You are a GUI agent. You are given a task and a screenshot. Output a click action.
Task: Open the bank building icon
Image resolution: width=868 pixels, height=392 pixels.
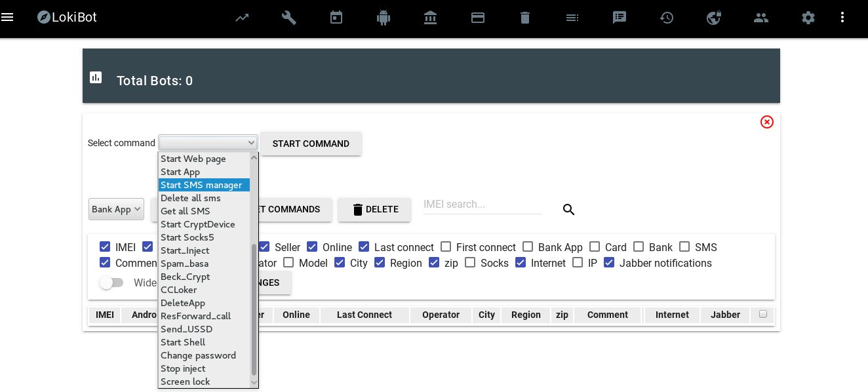[431, 18]
